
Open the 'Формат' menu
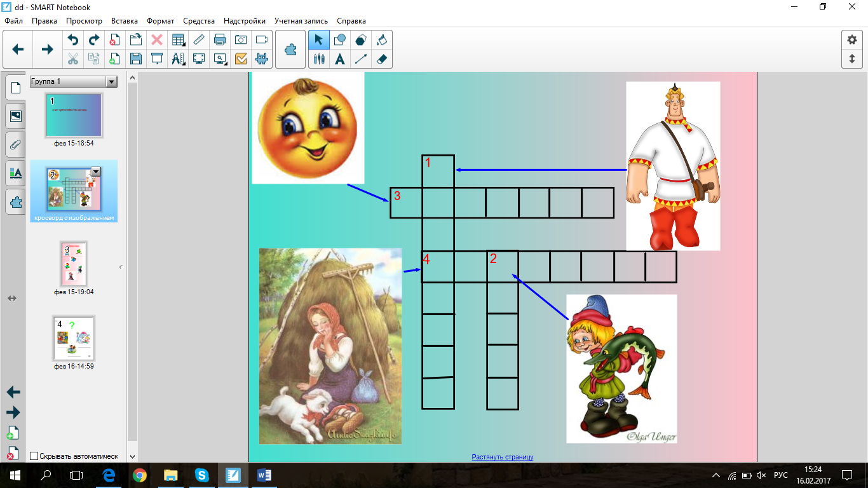160,21
